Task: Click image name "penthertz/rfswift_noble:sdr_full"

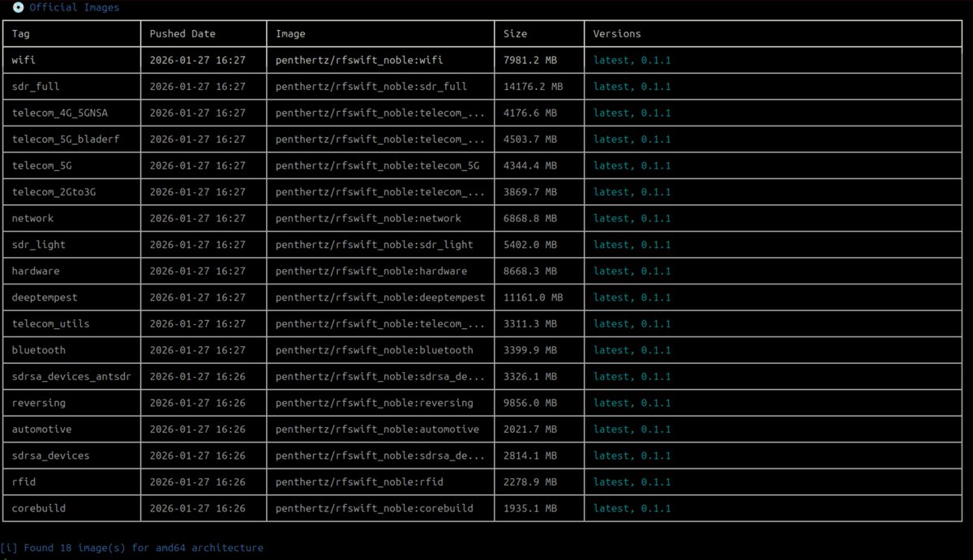Action: pyautogui.click(x=371, y=86)
